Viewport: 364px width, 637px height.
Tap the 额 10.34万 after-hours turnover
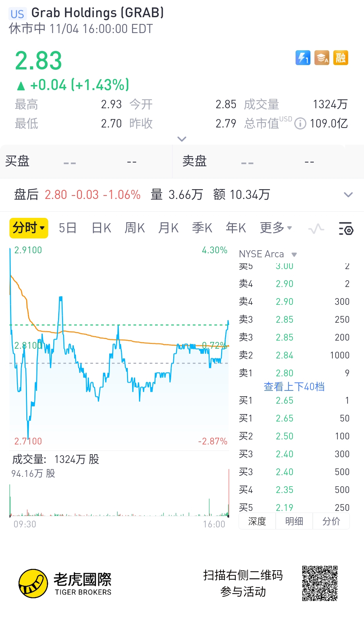pyautogui.click(x=242, y=195)
